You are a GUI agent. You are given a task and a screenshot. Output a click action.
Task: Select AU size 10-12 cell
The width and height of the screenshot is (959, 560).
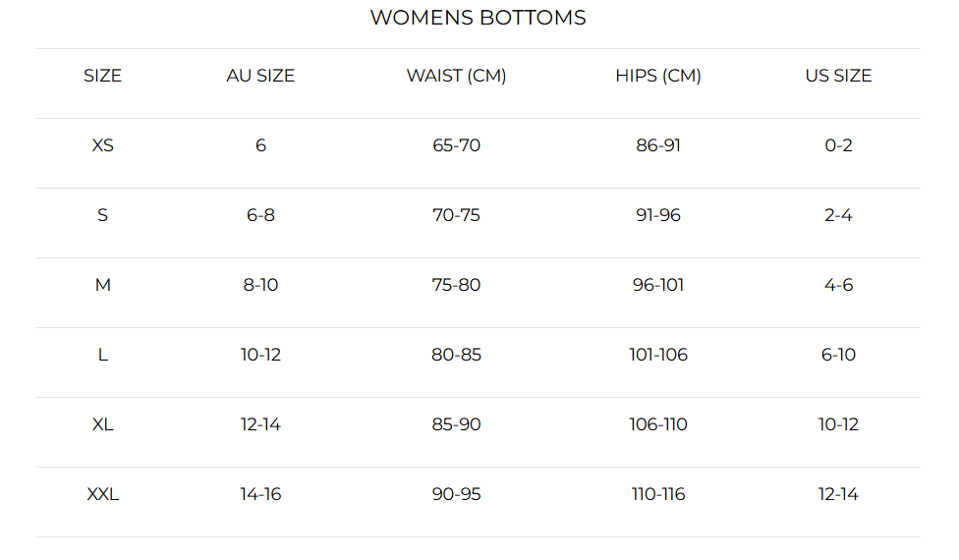pos(260,355)
